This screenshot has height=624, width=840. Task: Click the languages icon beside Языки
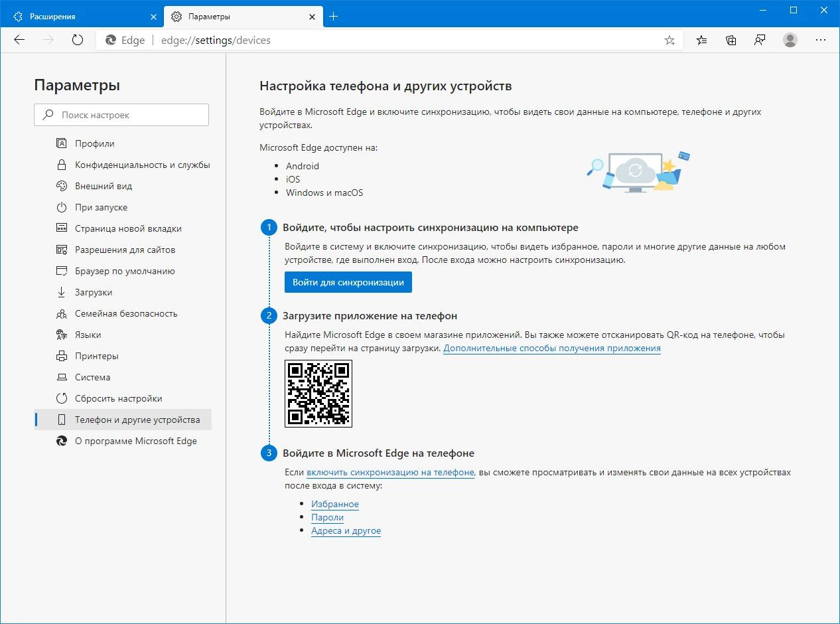click(x=62, y=335)
